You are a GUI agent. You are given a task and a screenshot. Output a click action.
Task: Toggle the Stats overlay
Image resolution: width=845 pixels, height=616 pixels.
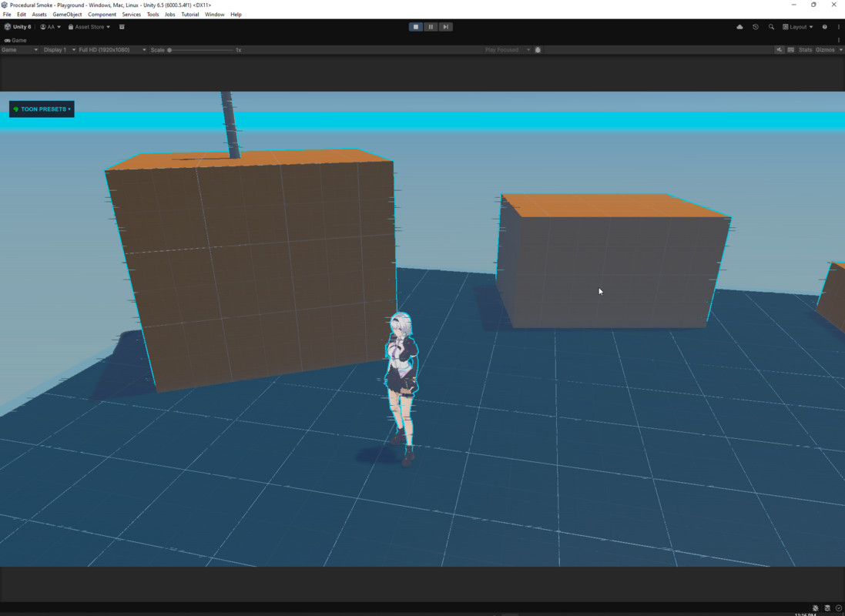(805, 50)
